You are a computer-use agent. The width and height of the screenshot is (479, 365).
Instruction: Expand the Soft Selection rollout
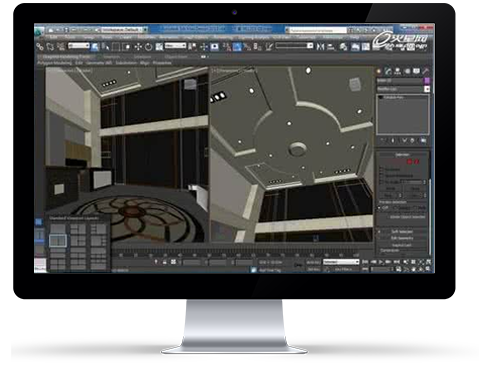(x=402, y=232)
